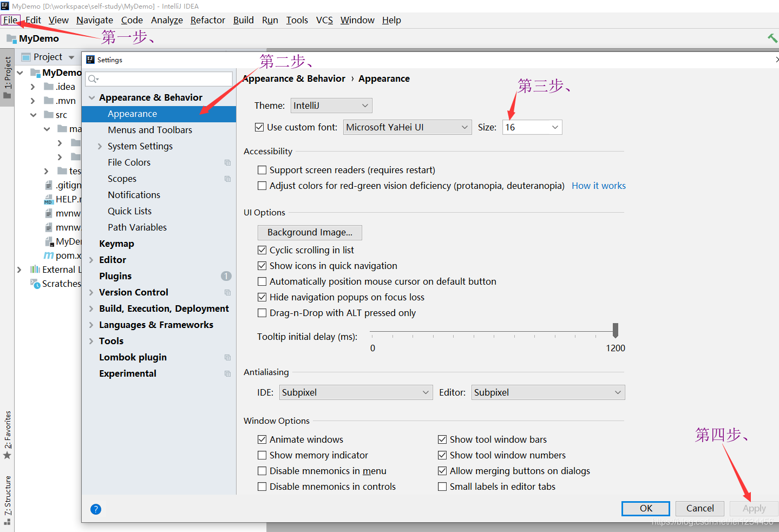Image resolution: width=779 pixels, height=532 pixels.
Task: Expand System Settings in settings tree
Action: coord(100,147)
